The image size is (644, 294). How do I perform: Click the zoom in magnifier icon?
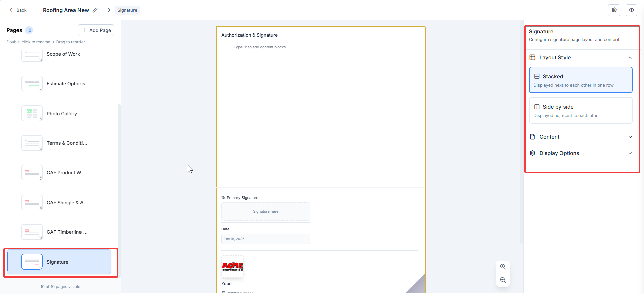pyautogui.click(x=503, y=267)
